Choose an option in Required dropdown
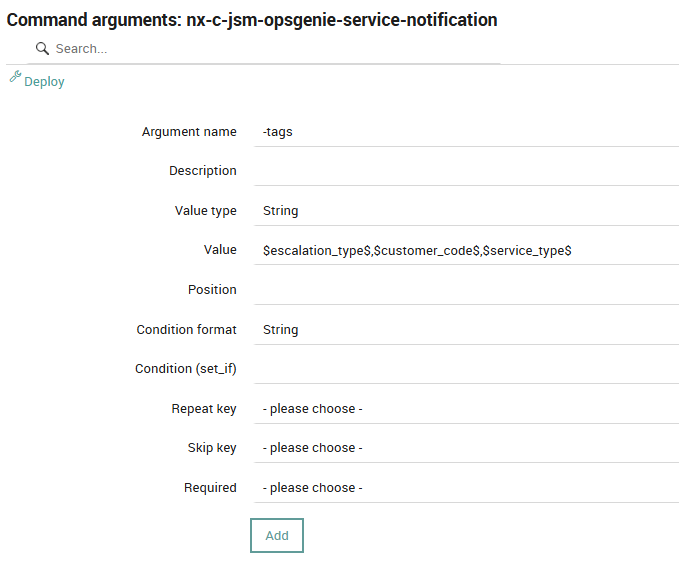The width and height of the screenshot is (679, 561). (465, 488)
